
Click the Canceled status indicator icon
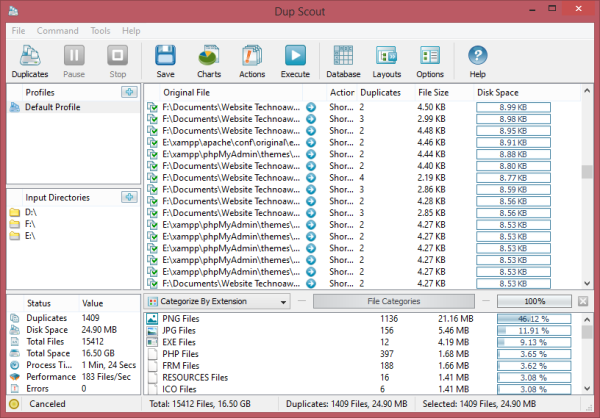(14, 404)
